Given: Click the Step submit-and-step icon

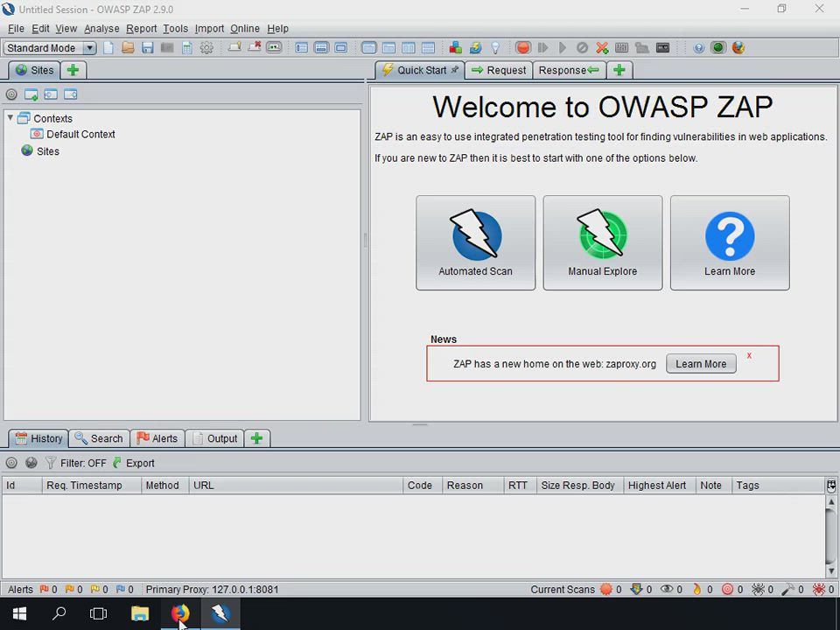Looking at the screenshot, I should pos(542,47).
